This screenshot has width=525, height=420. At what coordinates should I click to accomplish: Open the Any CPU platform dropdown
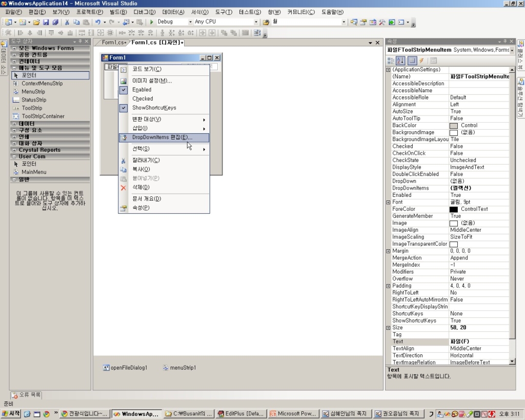click(x=256, y=22)
